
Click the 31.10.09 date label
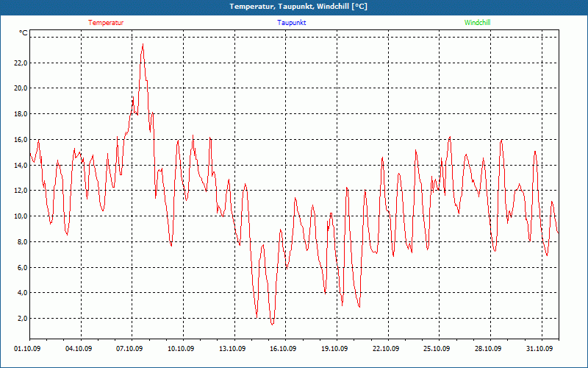coord(539,349)
